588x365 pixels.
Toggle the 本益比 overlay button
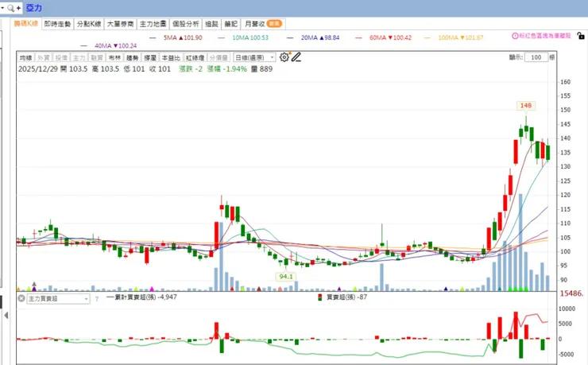coord(171,58)
